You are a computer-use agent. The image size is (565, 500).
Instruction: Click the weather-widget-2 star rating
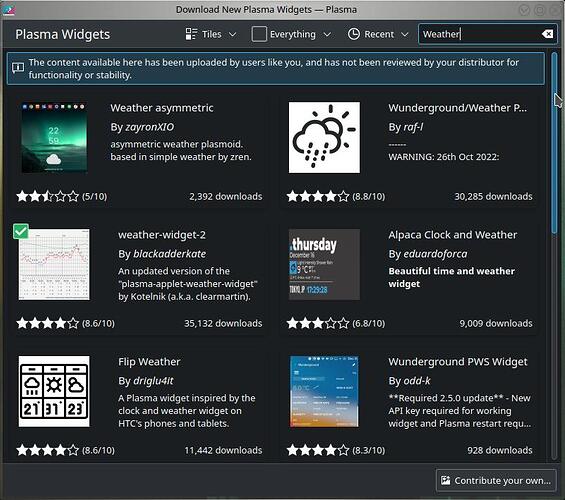48,323
